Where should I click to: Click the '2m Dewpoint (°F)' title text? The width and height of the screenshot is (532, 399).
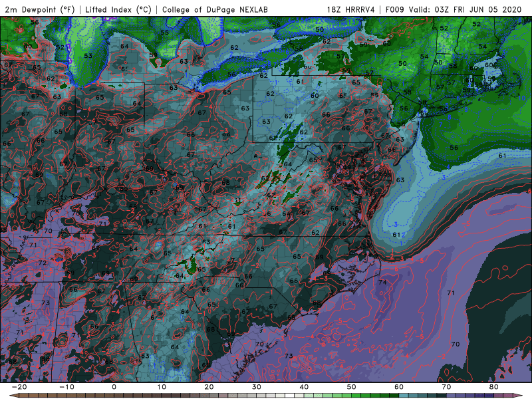(40, 9)
